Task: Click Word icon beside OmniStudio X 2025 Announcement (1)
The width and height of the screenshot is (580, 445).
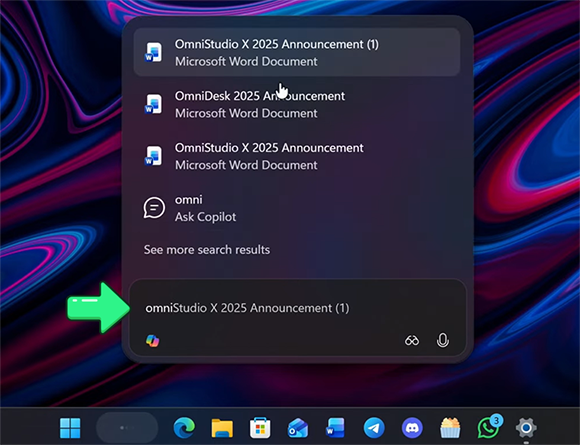Action: coord(154,52)
